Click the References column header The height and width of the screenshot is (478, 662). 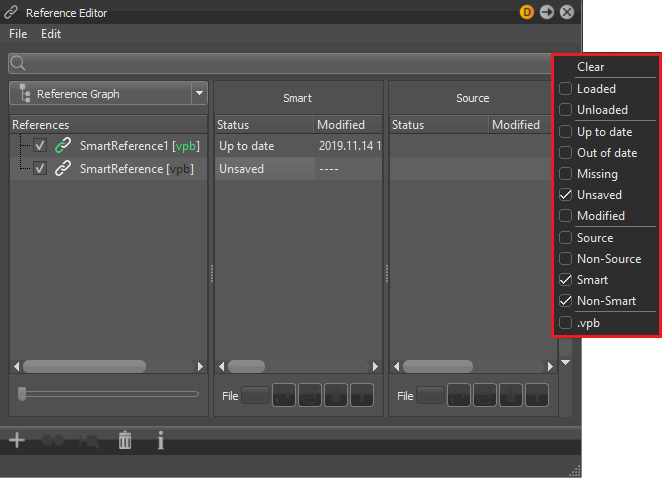108,125
